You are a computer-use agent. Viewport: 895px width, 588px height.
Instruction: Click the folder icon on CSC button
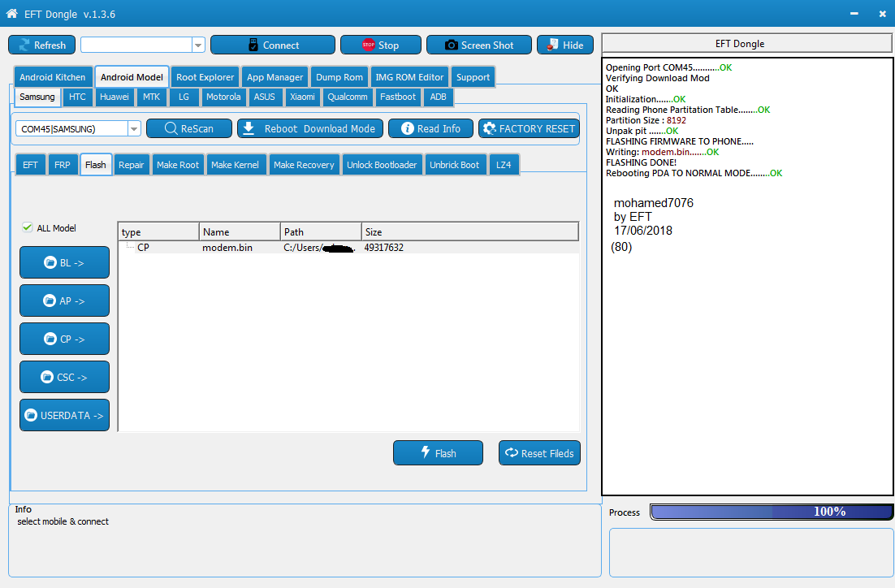coord(47,378)
